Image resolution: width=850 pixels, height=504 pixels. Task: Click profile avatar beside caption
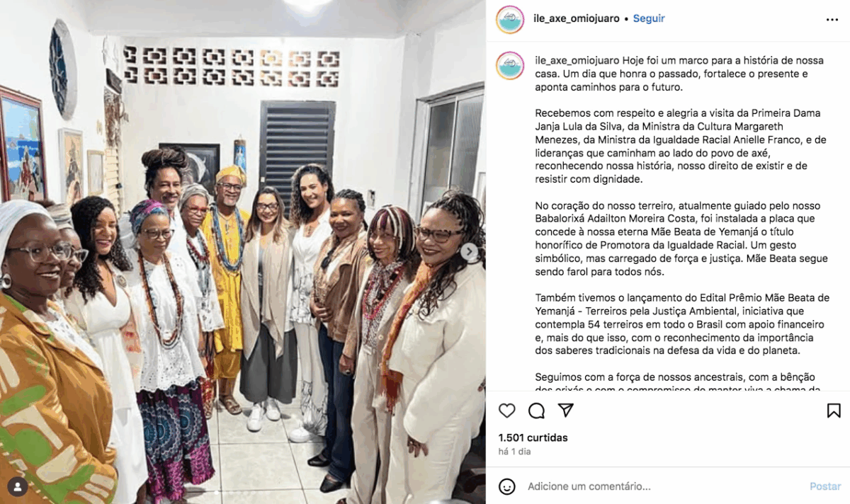[x=510, y=65]
